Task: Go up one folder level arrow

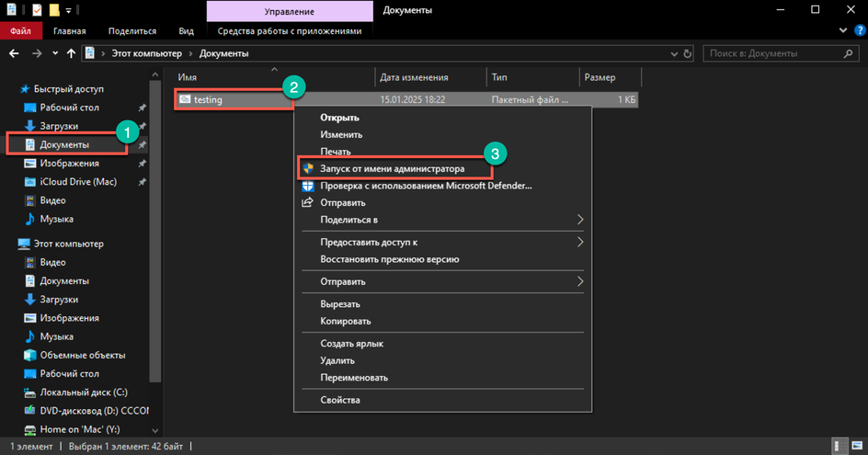Action: (71, 53)
